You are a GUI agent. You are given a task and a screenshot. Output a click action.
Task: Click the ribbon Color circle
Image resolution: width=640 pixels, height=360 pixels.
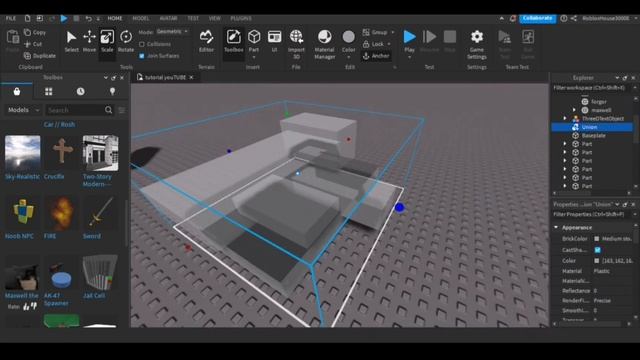point(349,37)
